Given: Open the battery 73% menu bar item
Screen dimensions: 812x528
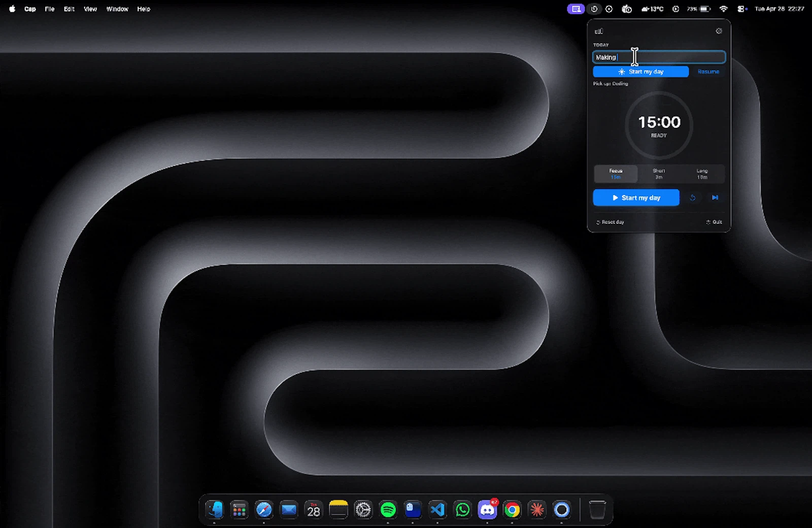Looking at the screenshot, I should 698,9.
